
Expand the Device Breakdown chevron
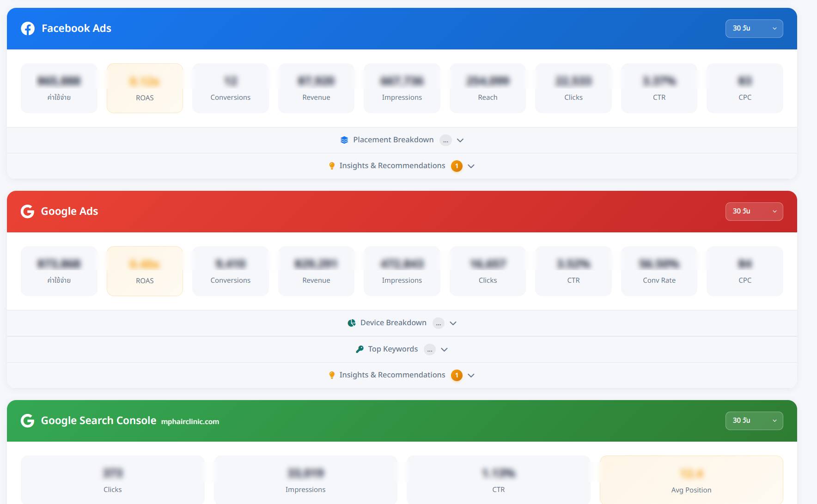[x=453, y=323]
